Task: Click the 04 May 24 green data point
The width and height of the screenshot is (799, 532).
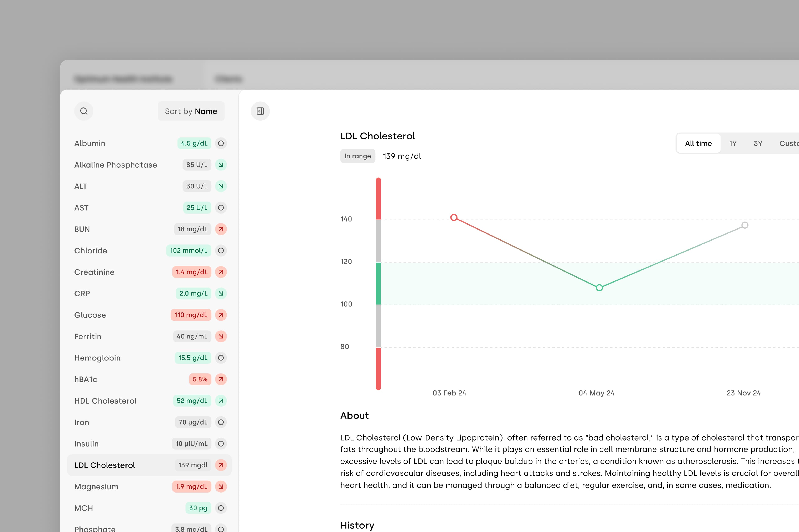Action: pos(599,288)
